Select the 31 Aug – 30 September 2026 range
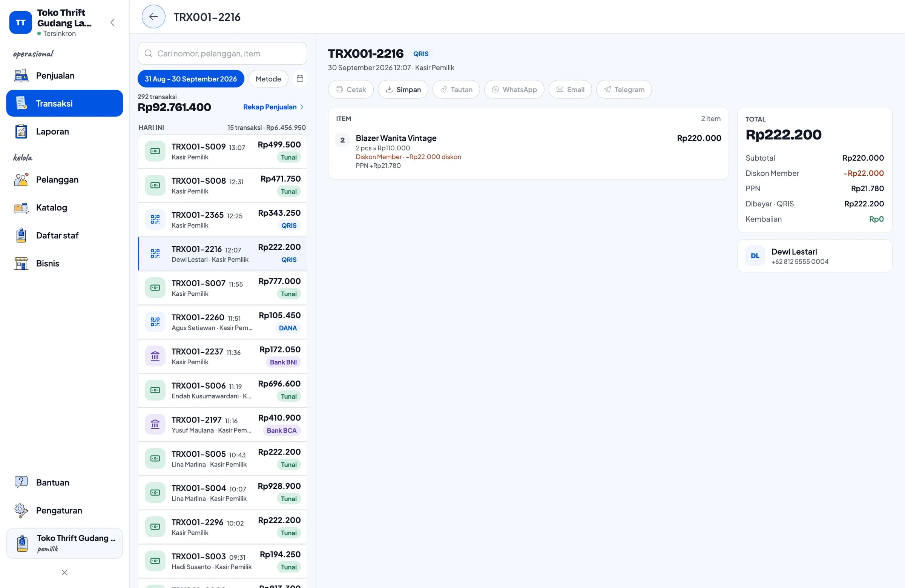 (x=191, y=79)
